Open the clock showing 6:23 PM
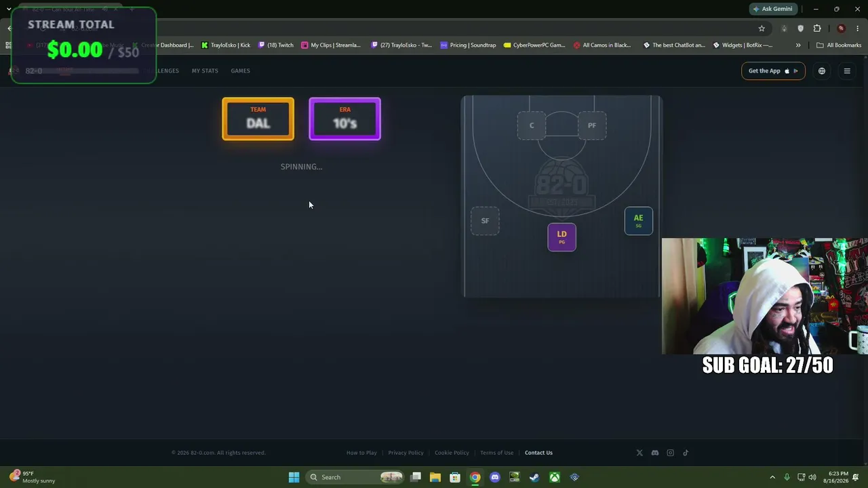The image size is (868, 488). [x=835, y=477]
